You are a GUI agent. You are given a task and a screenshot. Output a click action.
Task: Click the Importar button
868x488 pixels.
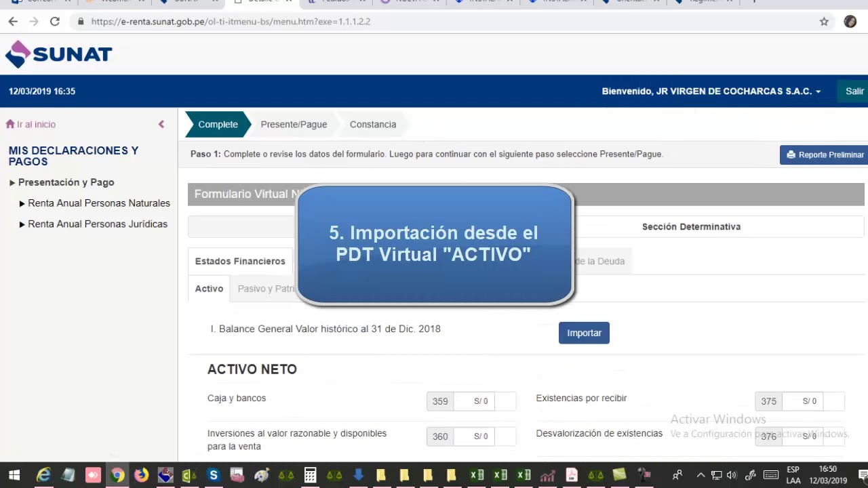tap(584, 333)
